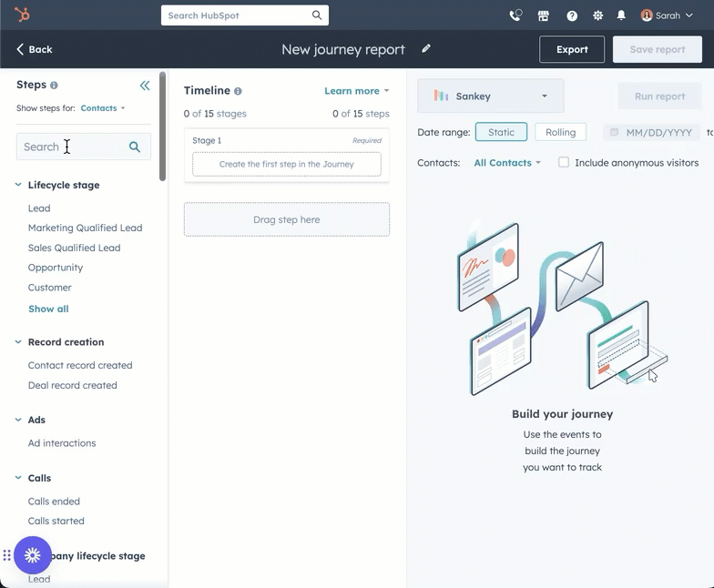Open the purple assistant bubble
This screenshot has height=588, width=714.
33,555
